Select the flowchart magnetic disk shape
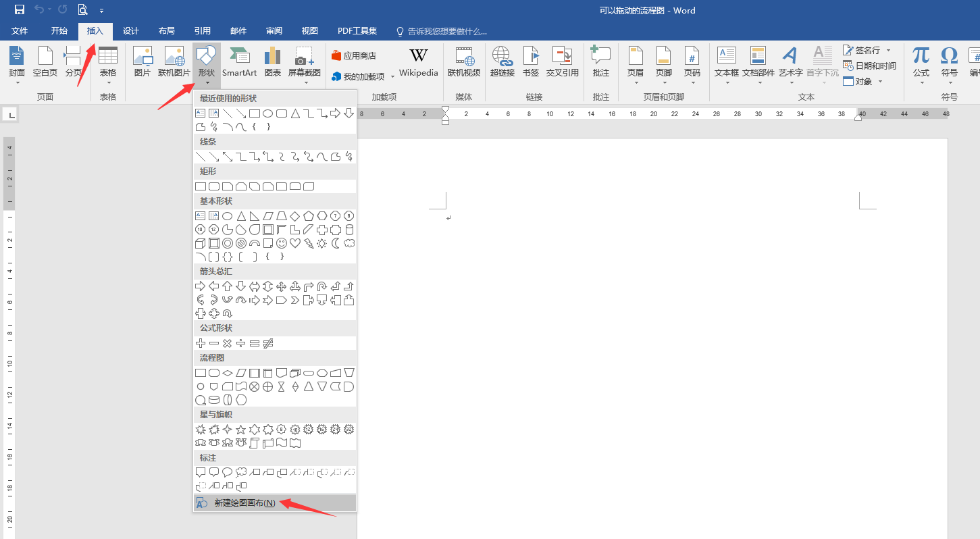Screen dimensions: 980x539 tap(214, 400)
